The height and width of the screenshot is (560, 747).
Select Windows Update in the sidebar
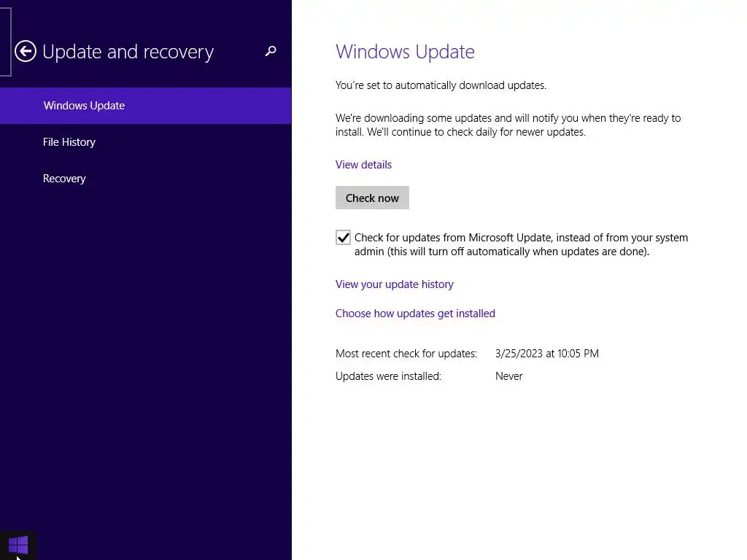click(145, 105)
